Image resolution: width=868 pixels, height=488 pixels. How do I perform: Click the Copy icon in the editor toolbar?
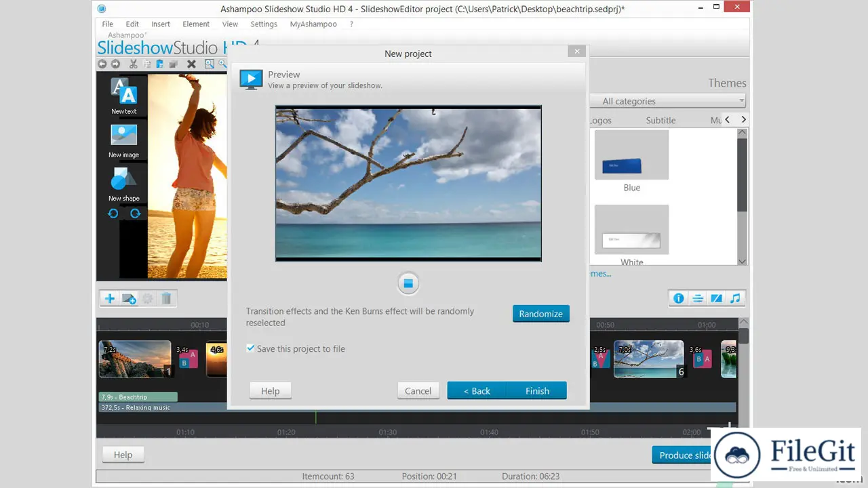[x=147, y=64]
